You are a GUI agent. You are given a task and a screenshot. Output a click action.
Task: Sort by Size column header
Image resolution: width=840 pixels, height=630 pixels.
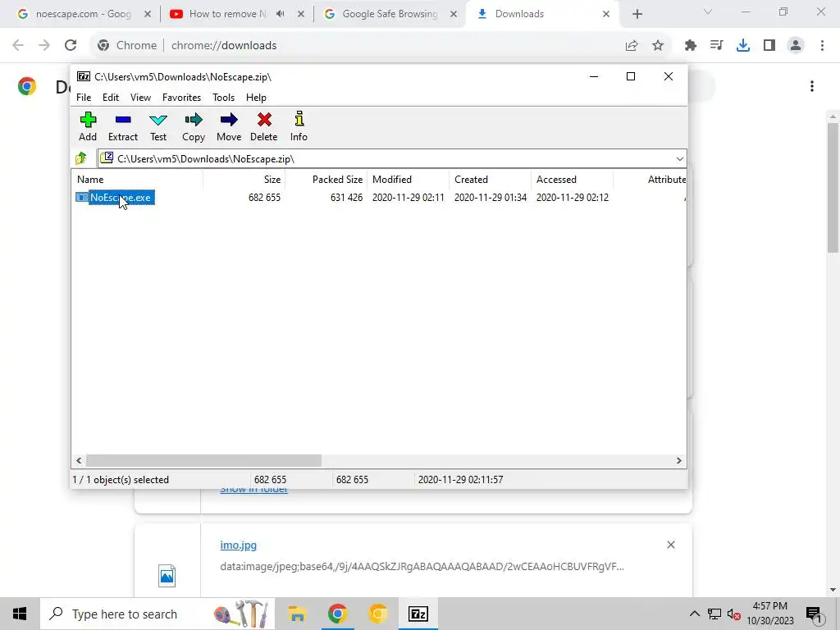click(x=244, y=180)
